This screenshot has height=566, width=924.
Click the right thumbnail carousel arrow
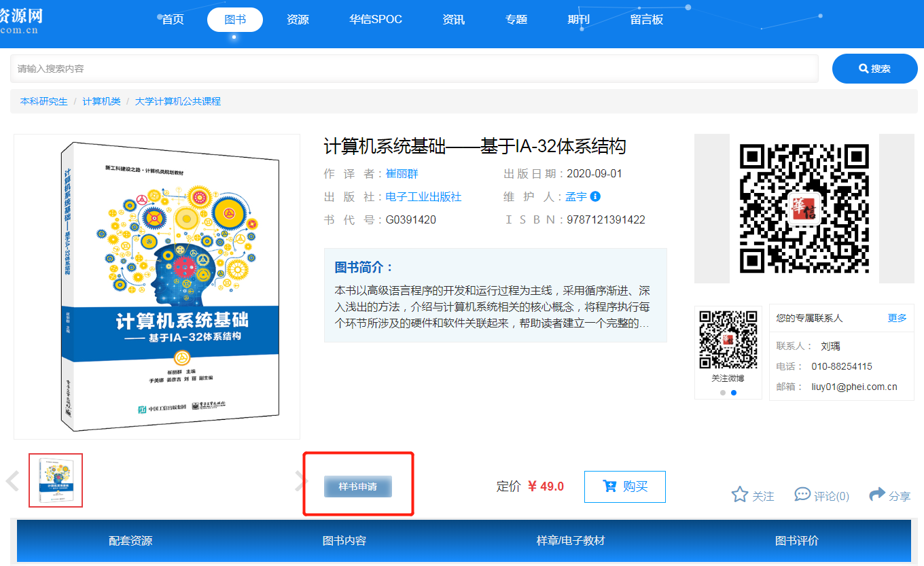(x=301, y=481)
